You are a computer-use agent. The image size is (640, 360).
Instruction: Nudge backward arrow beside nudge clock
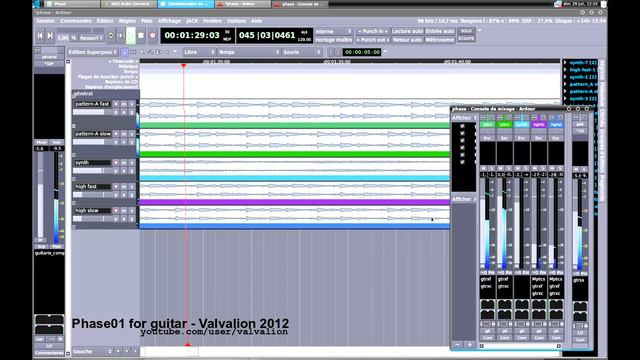pyautogui.click(x=331, y=52)
